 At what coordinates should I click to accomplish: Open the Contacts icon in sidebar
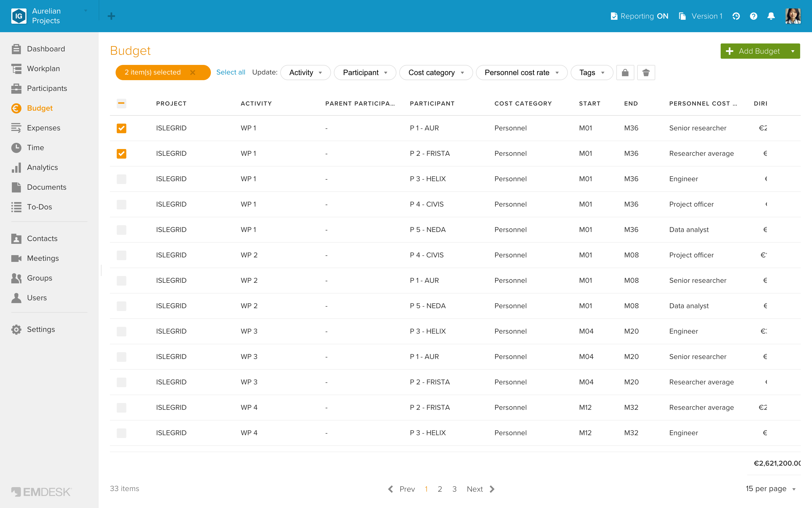coord(16,238)
